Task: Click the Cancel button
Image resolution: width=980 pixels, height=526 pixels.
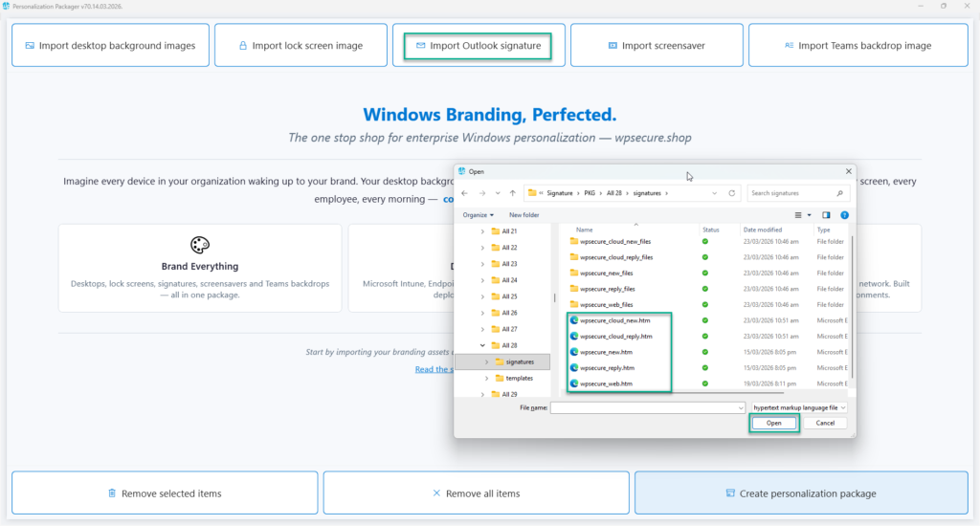Action: coord(825,423)
